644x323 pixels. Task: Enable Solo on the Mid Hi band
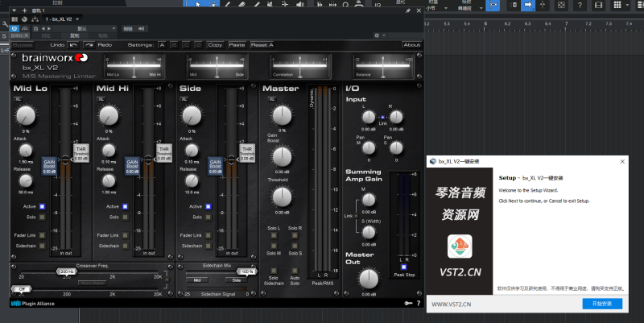click(125, 217)
